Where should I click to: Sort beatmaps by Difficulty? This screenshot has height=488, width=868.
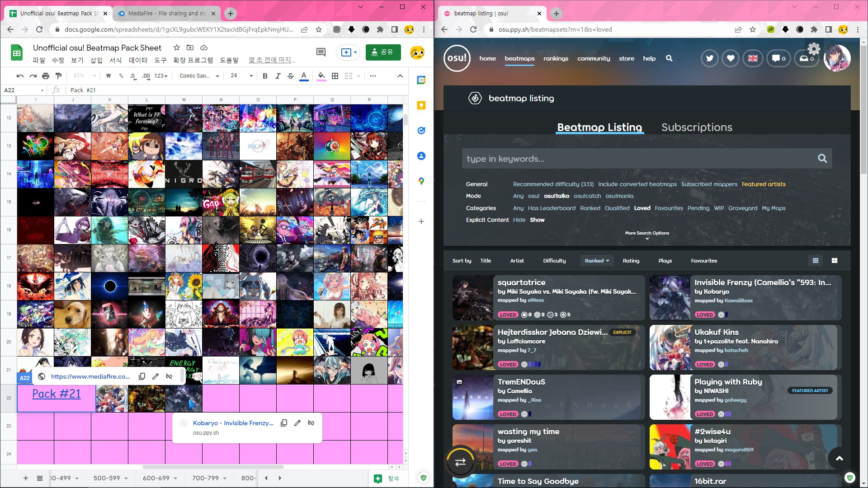(554, 261)
